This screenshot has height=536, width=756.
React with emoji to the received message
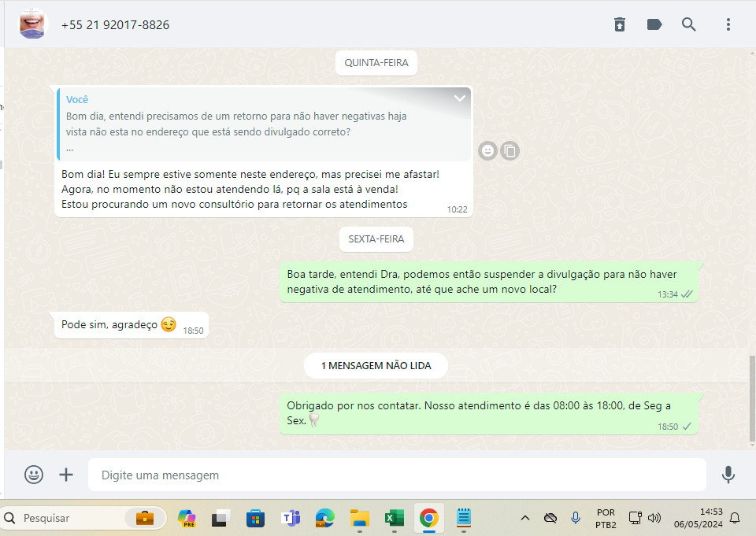click(487, 151)
